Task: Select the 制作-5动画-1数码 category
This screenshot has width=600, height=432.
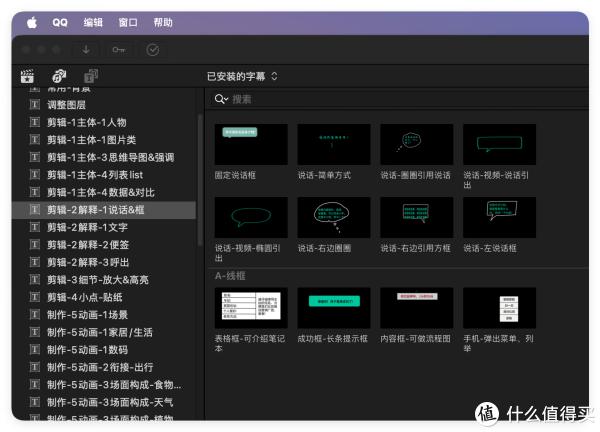Action: coord(104,350)
